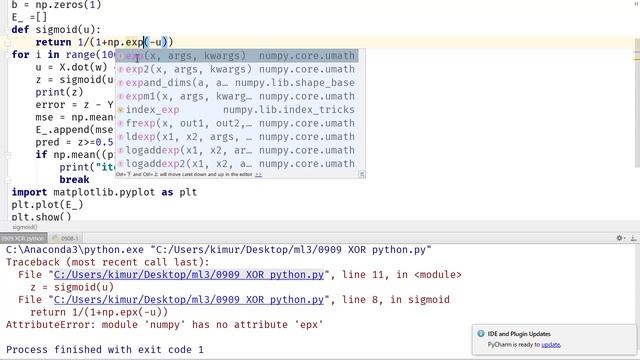Image resolution: width=640 pixels, height=360 pixels.
Task: Open the Run panel gear settings
Action: point(620,238)
